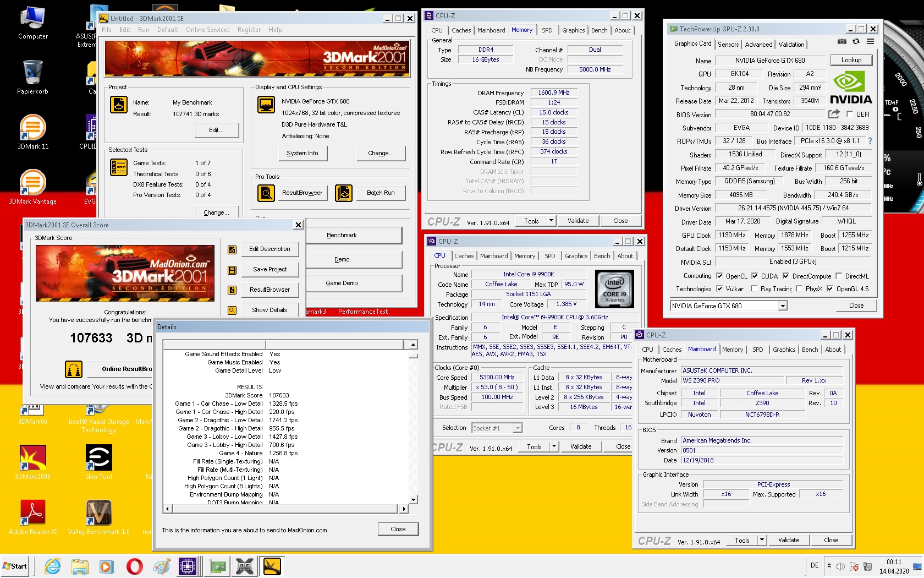Open the Papierkorb recycle bin icon

pos(32,78)
